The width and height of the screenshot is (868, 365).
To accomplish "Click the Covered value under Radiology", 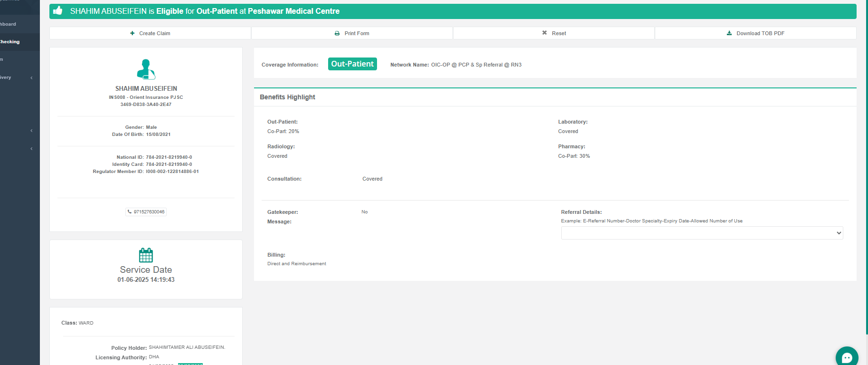I will coord(277,156).
